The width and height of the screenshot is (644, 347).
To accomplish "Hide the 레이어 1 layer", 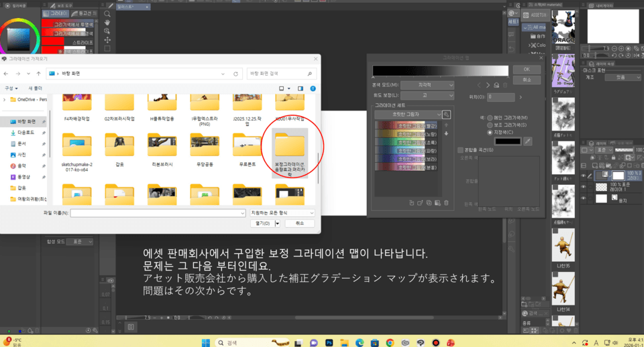I will (x=583, y=187).
